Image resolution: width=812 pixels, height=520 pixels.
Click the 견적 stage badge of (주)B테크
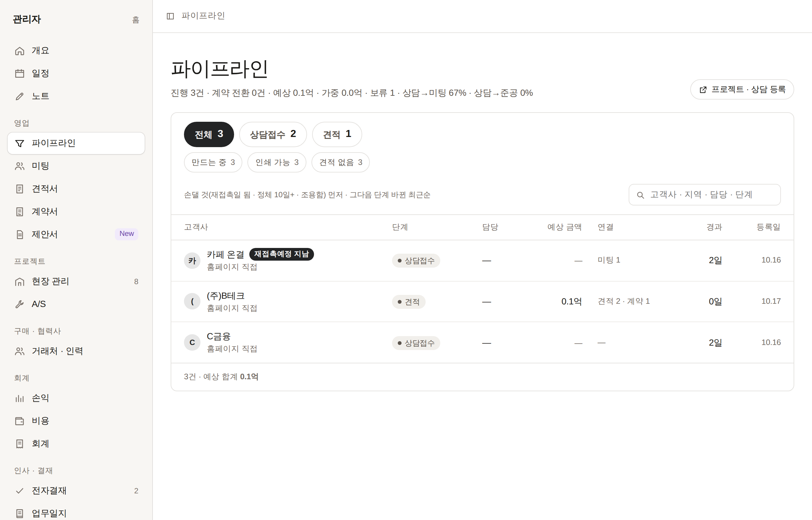click(x=409, y=302)
